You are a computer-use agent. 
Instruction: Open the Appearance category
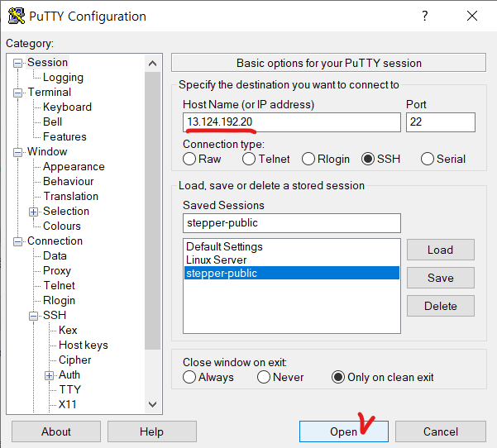click(74, 167)
